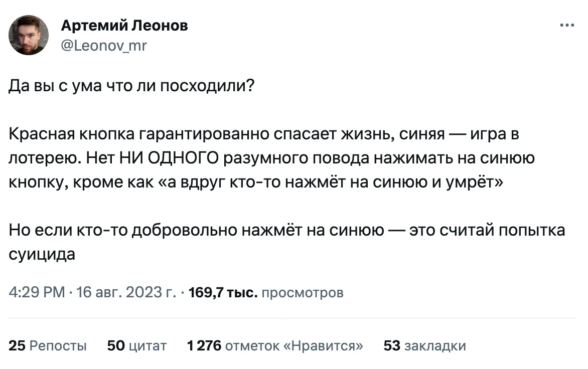
Task: Click the 4:29 PM timestamp
Action: (37, 292)
